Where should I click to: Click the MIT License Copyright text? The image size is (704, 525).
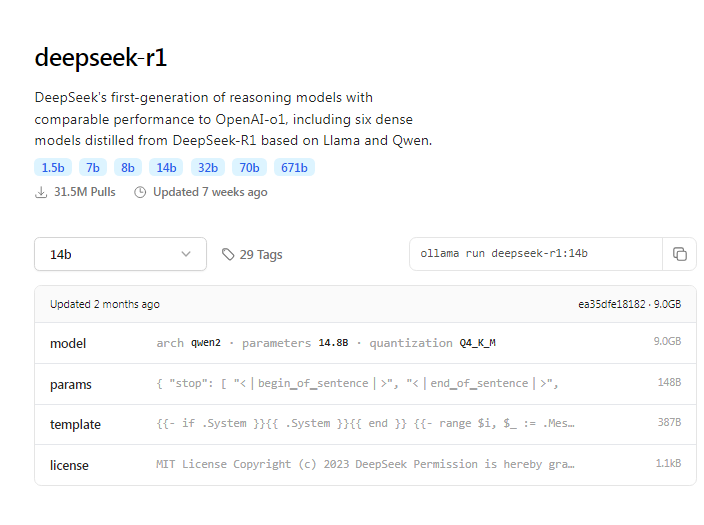coord(365,464)
